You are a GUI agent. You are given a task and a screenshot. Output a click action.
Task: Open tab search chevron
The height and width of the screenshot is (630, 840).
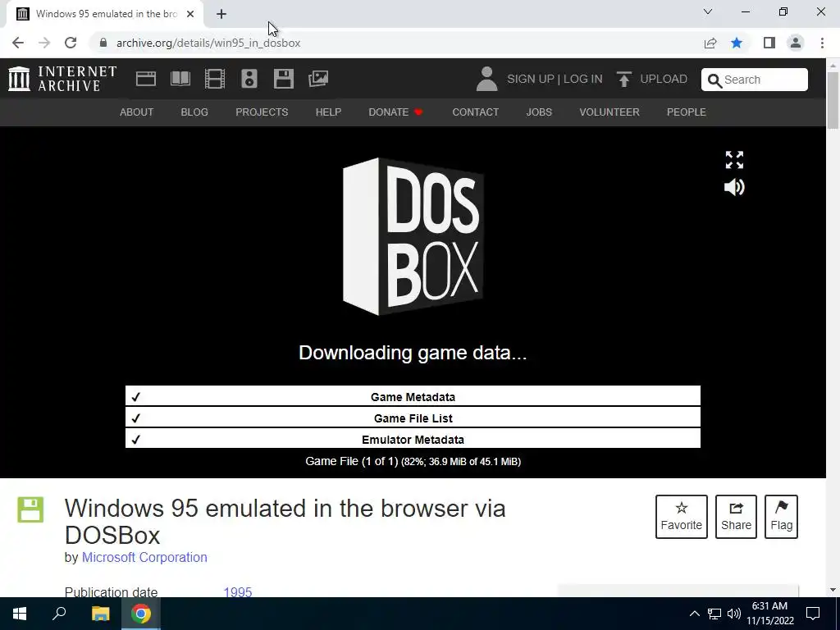(708, 11)
